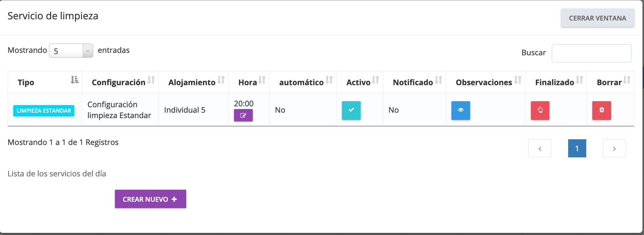Viewport: 644px width, 235px height.
Task: Click the Crear Nuevo button
Action: [150, 199]
